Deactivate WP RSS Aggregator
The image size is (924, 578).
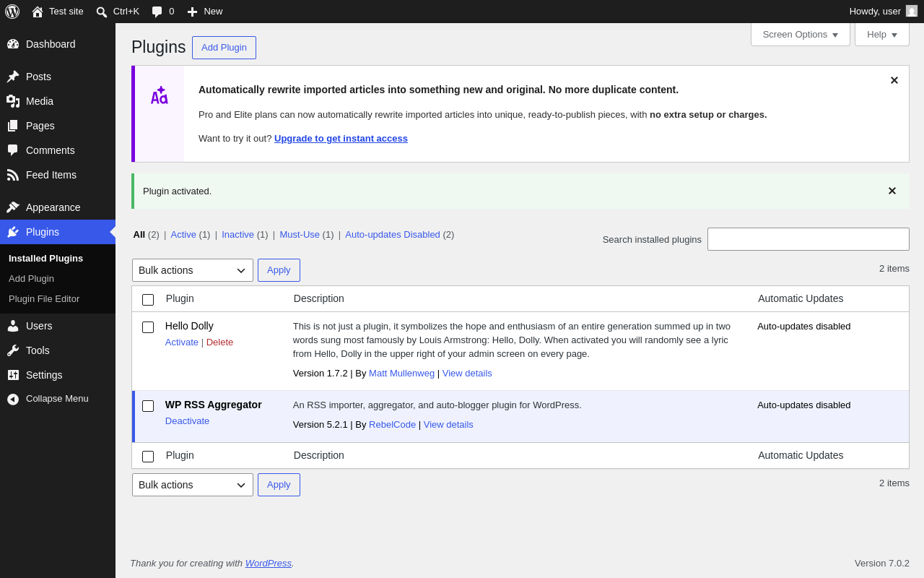coord(187,420)
